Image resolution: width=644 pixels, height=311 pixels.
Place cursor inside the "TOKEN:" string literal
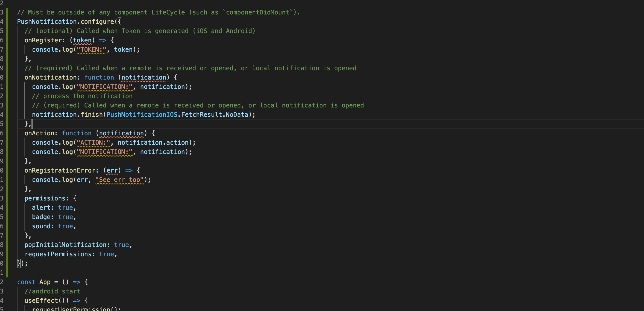point(92,49)
